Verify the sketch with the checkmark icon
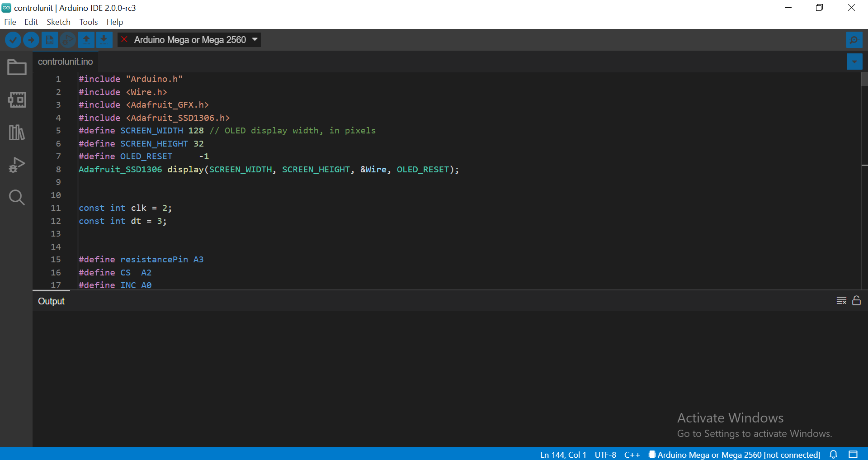 [x=13, y=40]
